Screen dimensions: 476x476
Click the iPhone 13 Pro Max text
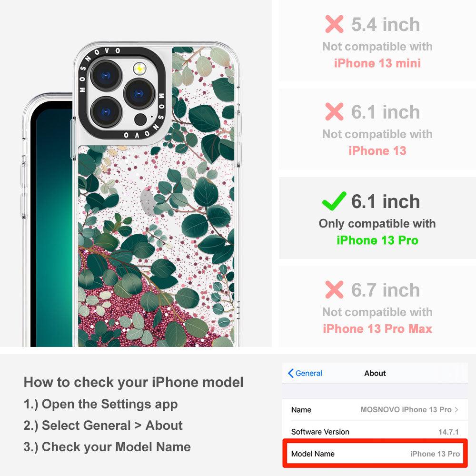point(377,329)
